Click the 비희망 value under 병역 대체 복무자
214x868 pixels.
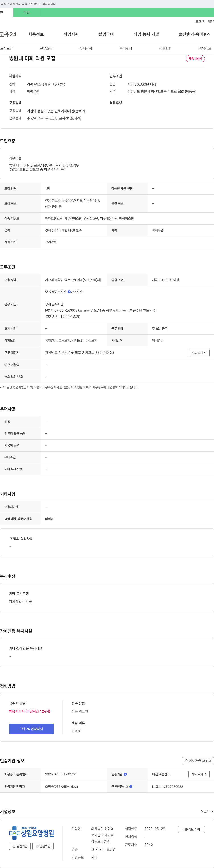pos(49,519)
